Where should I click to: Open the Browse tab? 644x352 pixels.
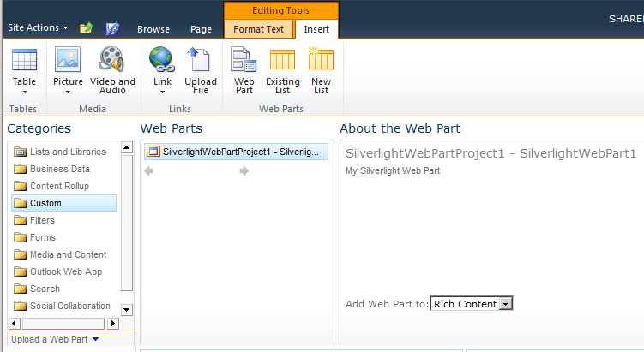[153, 29]
